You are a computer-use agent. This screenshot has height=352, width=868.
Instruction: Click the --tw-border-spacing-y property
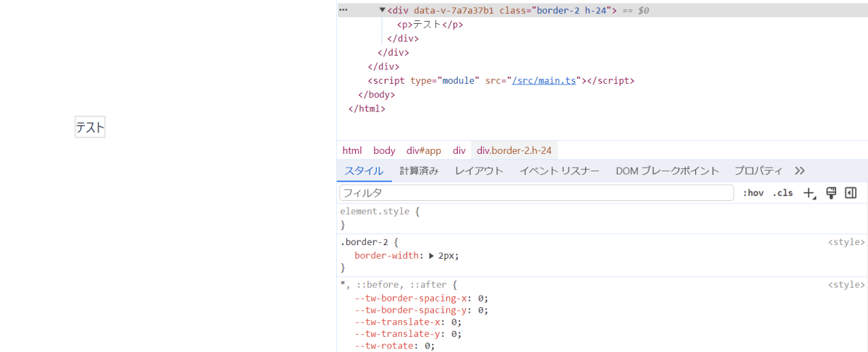411,310
